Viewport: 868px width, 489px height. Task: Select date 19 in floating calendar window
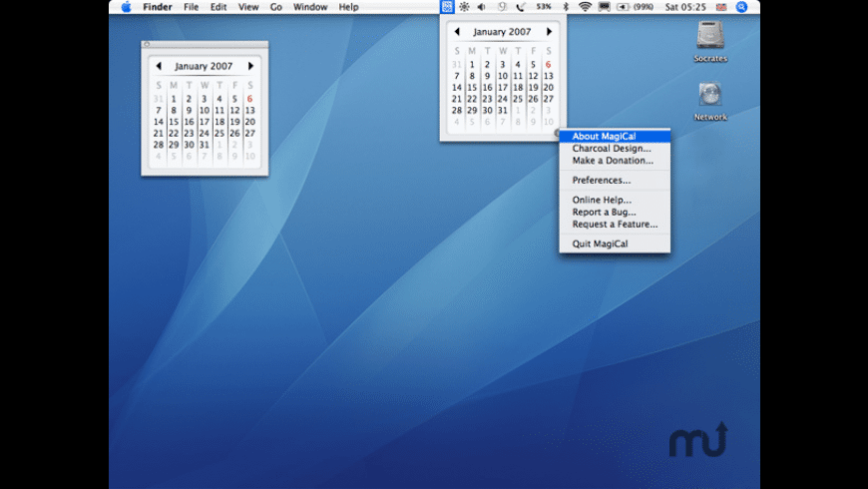pos(234,122)
